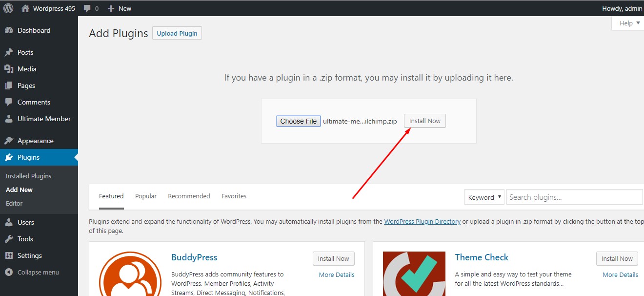Image resolution: width=644 pixels, height=296 pixels.
Task: Open Howdy, admin account menu
Action: point(622,8)
